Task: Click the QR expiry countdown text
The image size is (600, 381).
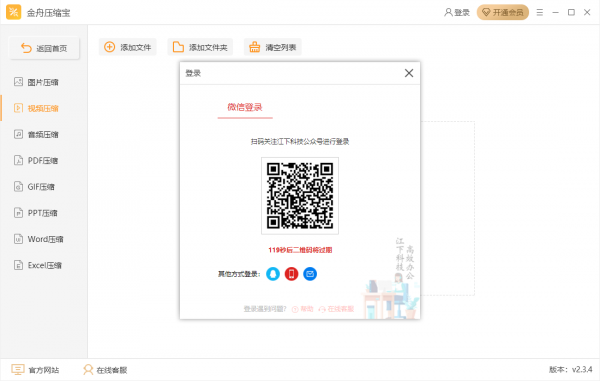Action: coord(300,250)
